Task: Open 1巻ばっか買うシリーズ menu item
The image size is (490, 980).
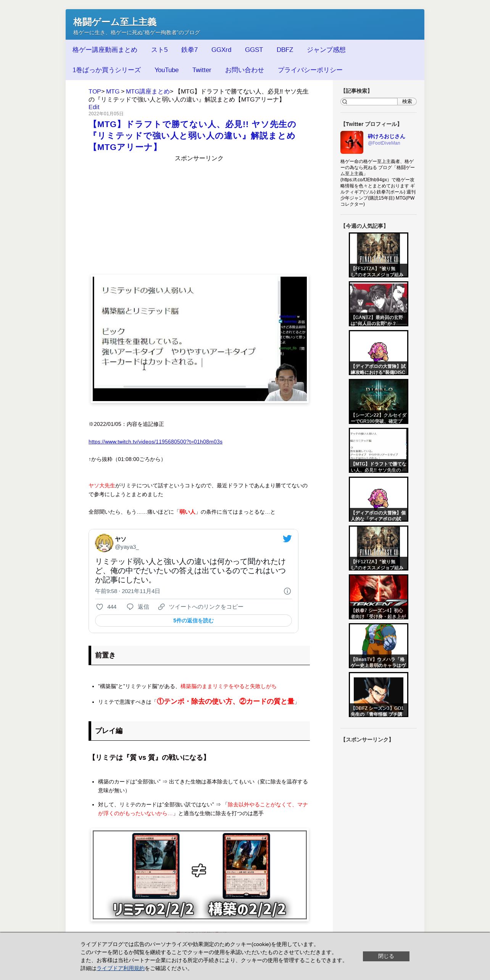Action: 106,70
